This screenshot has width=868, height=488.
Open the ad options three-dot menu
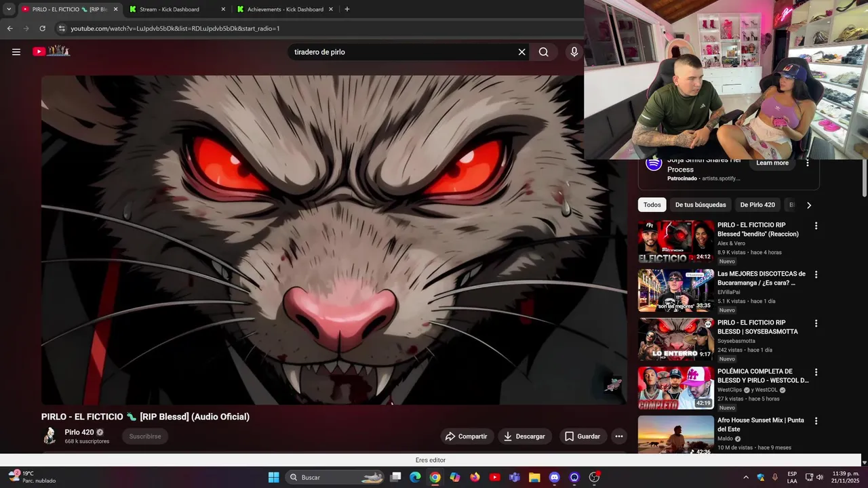807,163
